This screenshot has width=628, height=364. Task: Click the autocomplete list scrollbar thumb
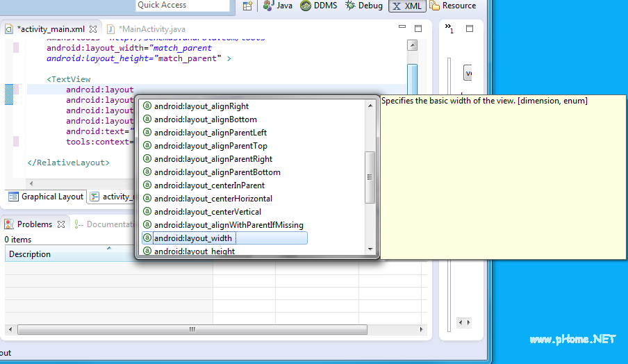(370, 177)
